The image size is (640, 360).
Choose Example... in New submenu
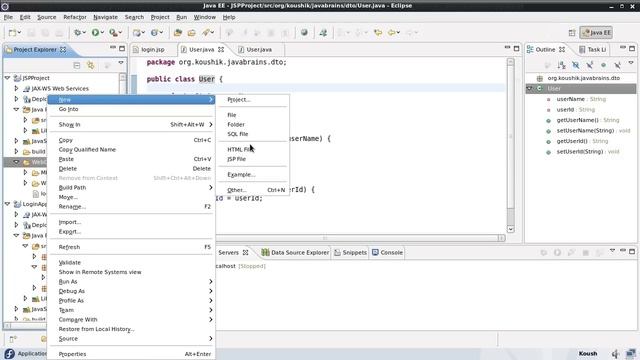[x=252, y=175]
